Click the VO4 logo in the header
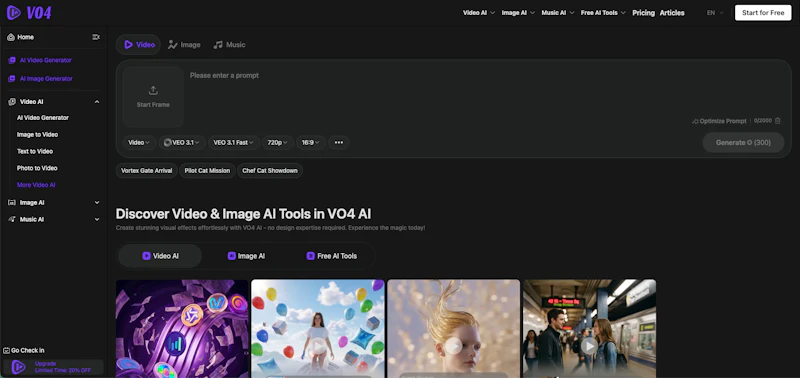Viewport: 800px width, 378px height. [x=29, y=12]
